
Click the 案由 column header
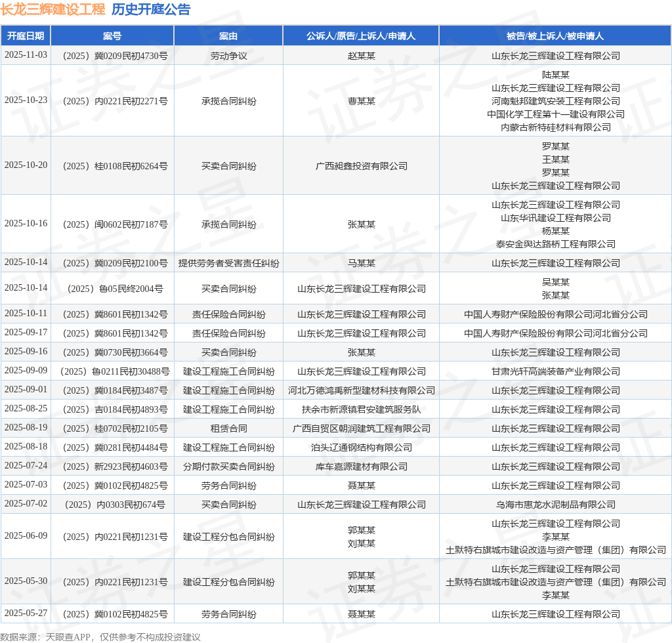click(x=228, y=36)
